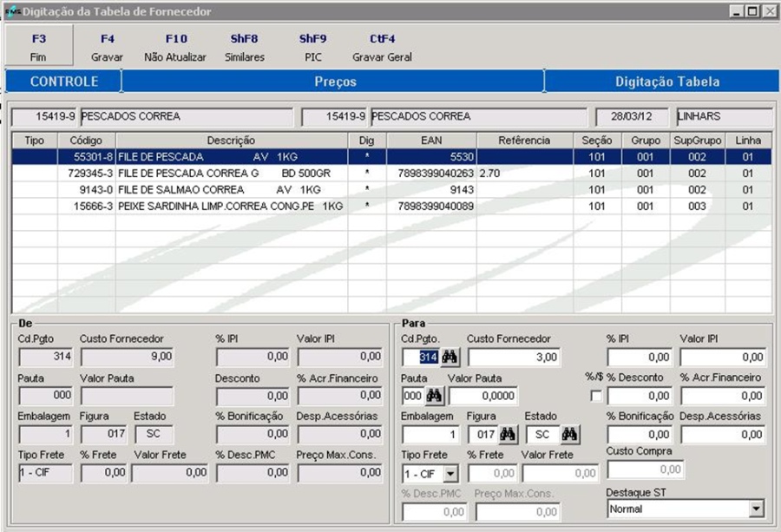Click the ShF9 PIC button
Viewport: 781px width, 532px height.
[x=312, y=48]
